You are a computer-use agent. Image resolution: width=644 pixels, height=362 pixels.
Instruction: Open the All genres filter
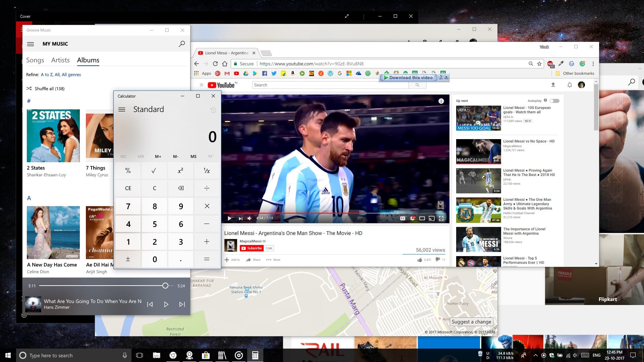71,74
